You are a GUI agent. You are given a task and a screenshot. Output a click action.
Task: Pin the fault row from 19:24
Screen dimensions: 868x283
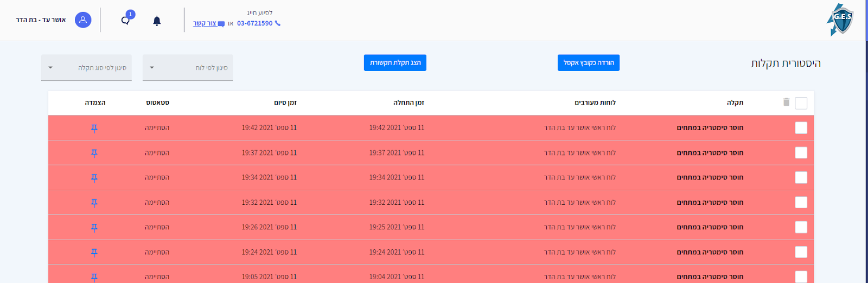click(94, 253)
